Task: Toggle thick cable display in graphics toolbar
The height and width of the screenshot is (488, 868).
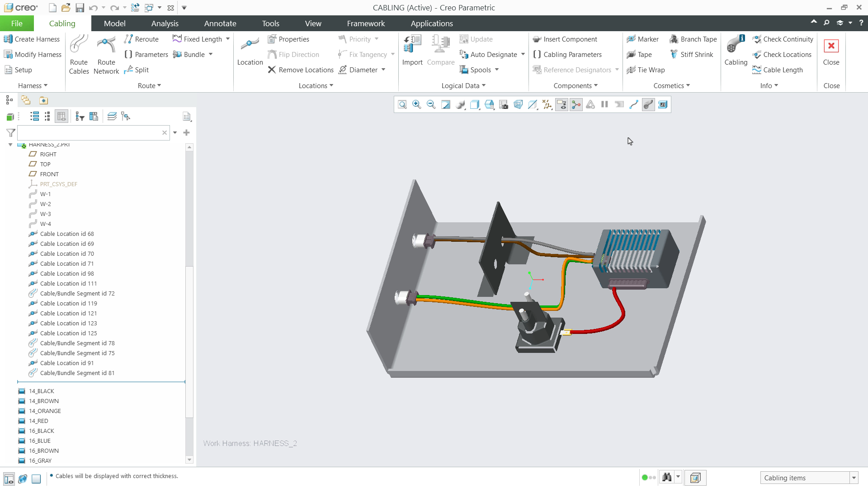Action: pyautogui.click(x=648, y=105)
